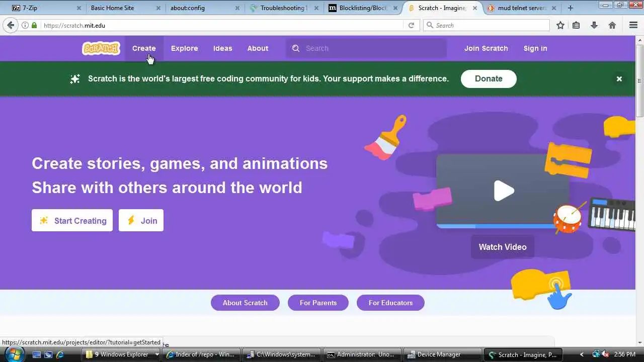Open a new browser tab with the plus button

pos(570,8)
